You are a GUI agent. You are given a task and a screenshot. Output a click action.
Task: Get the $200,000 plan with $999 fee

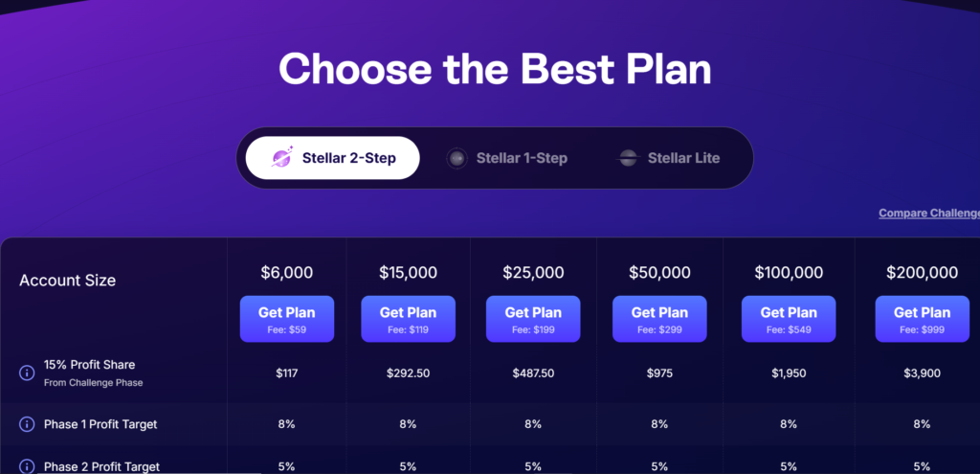click(x=922, y=319)
